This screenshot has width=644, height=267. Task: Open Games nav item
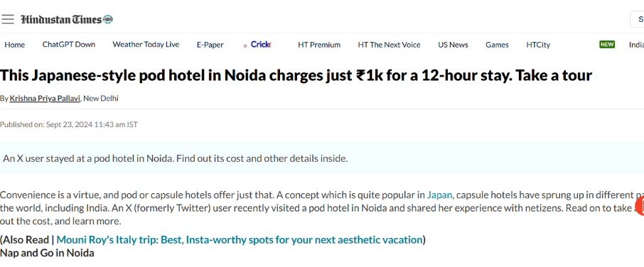[x=497, y=45]
